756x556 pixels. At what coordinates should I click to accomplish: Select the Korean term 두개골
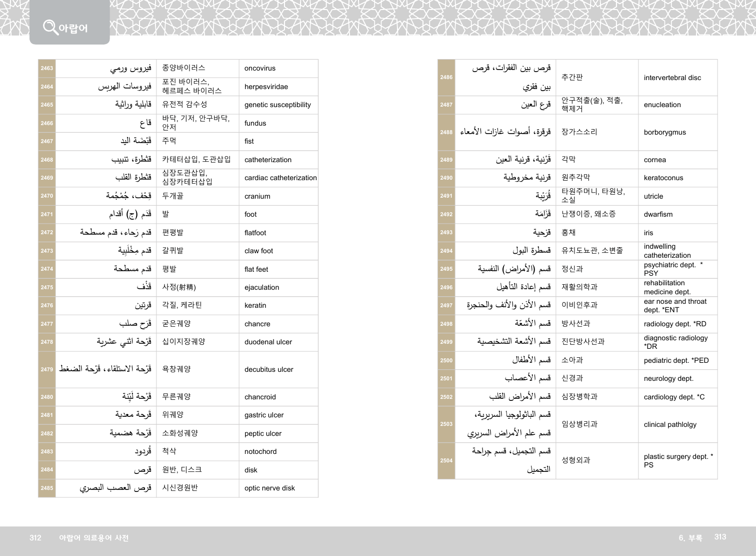point(172,196)
